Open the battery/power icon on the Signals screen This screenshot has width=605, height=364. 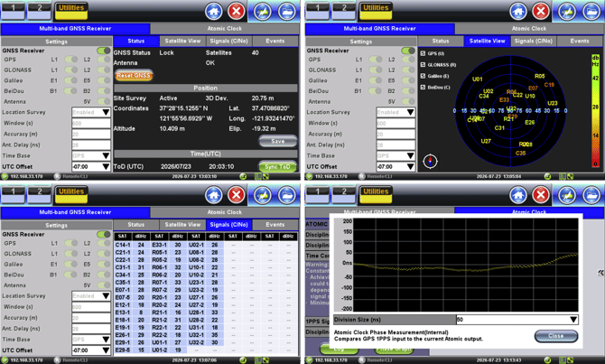point(263,195)
